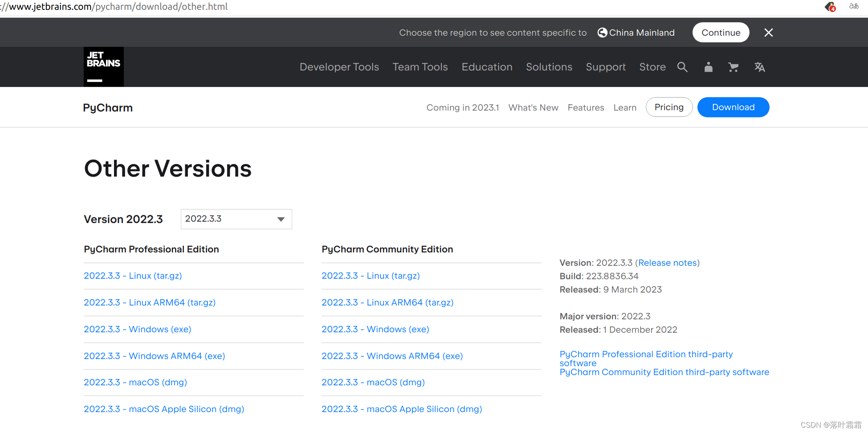Click the Pricing button
868x433 pixels.
click(x=669, y=107)
